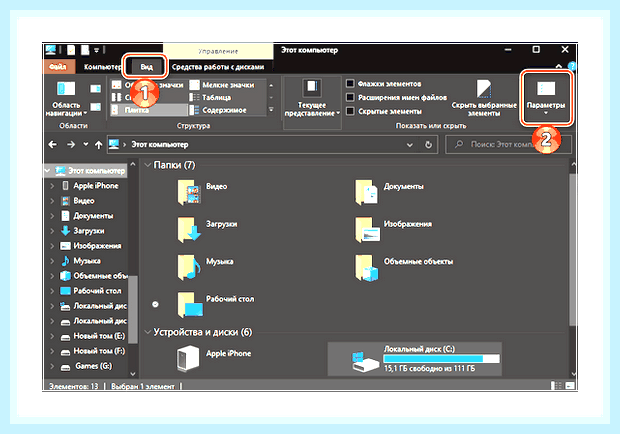
Task: Click the Поиск: Этот компьютер search box
Action: click(x=508, y=145)
